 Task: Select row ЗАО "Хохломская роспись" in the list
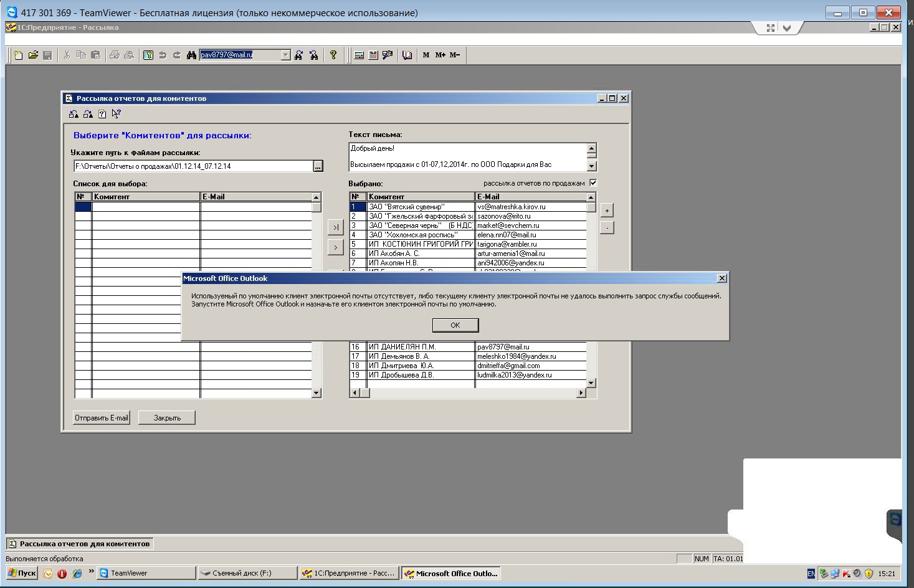coord(419,235)
